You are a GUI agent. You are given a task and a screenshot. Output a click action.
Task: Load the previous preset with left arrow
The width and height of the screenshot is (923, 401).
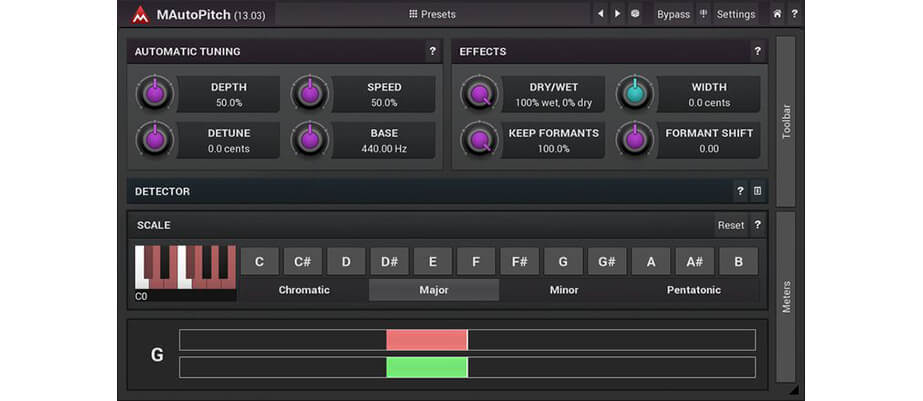(x=600, y=14)
